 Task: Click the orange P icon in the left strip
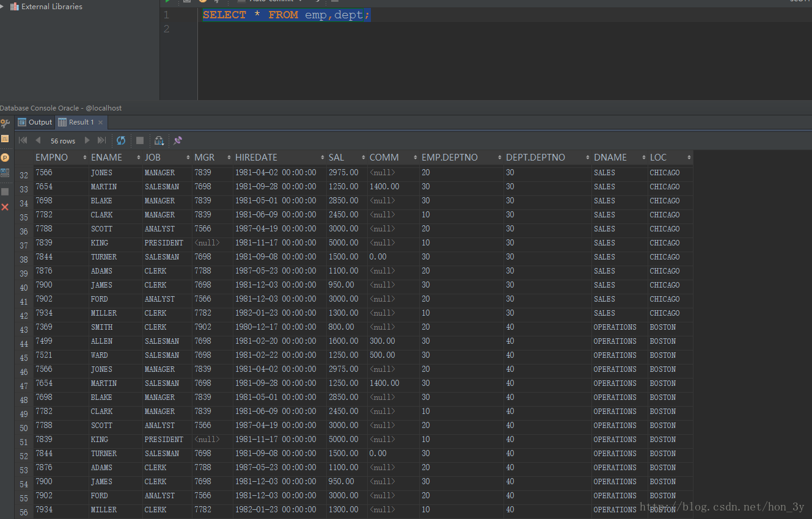click(x=5, y=158)
